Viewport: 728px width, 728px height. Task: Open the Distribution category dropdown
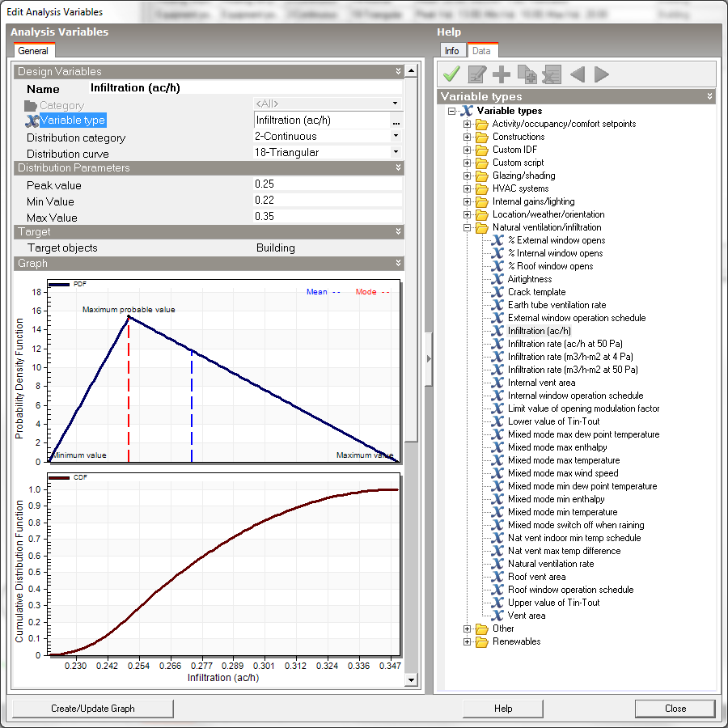point(396,137)
